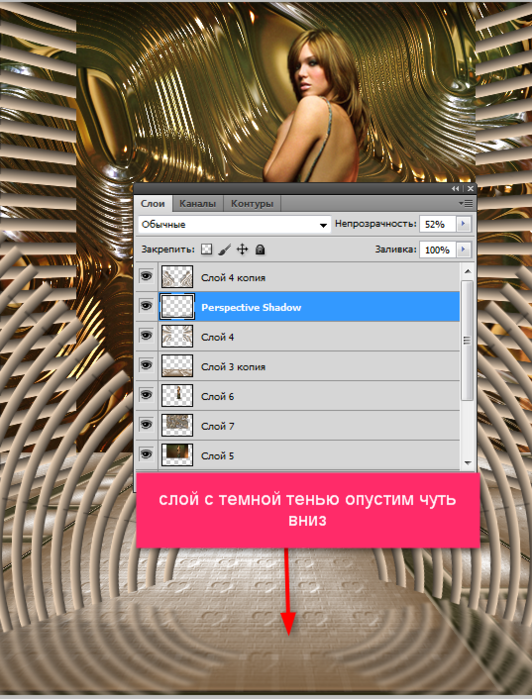Open the Заливка slider arrow
The image size is (532, 699).
[x=464, y=250]
